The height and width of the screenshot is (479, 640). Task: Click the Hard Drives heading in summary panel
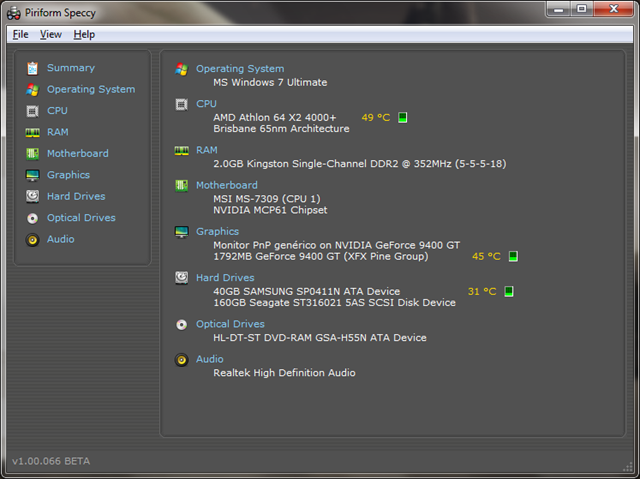pyautogui.click(x=225, y=278)
